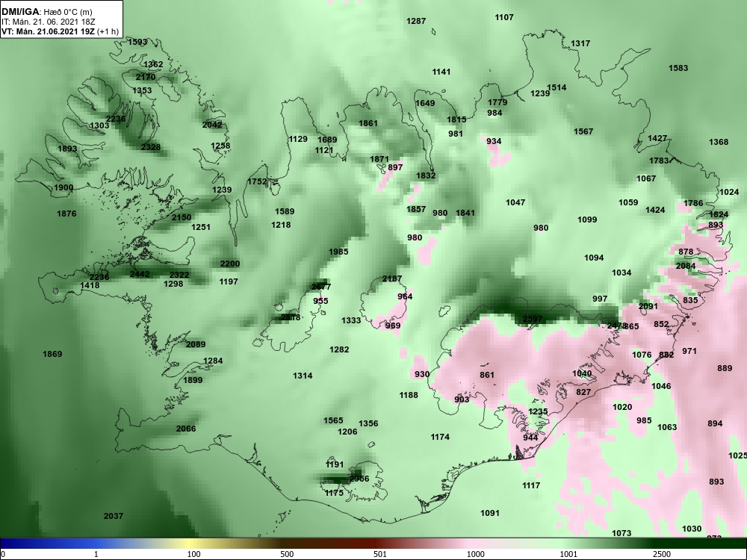Click the 1565 value on the map
The width and height of the screenshot is (747, 560).
click(x=333, y=420)
